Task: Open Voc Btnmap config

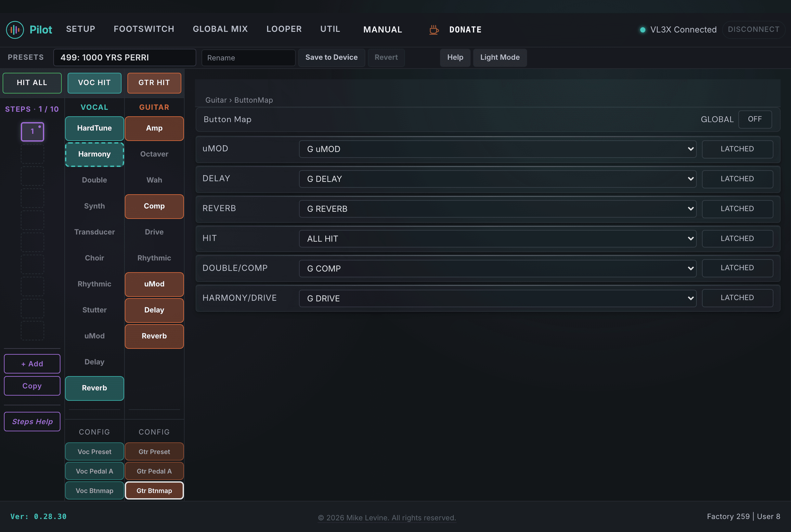Action: pyautogui.click(x=94, y=491)
